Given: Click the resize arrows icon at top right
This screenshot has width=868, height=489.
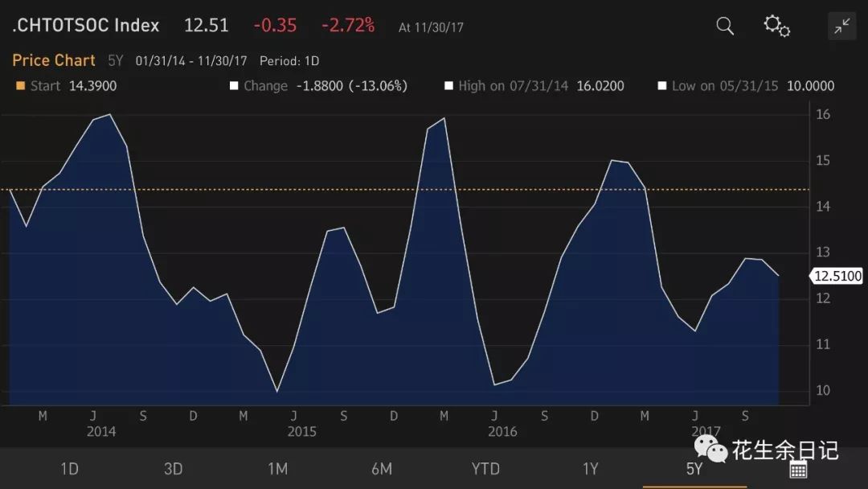Looking at the screenshot, I should click(841, 26).
